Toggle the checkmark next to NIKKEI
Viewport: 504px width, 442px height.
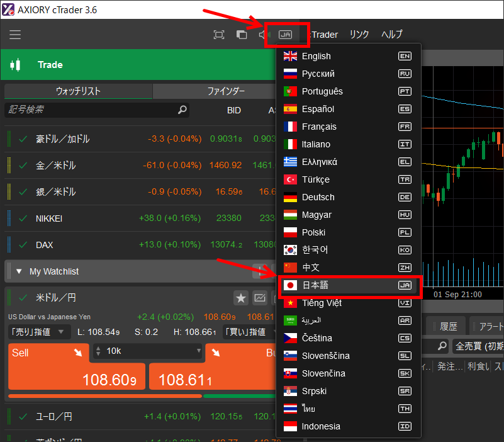(x=23, y=218)
